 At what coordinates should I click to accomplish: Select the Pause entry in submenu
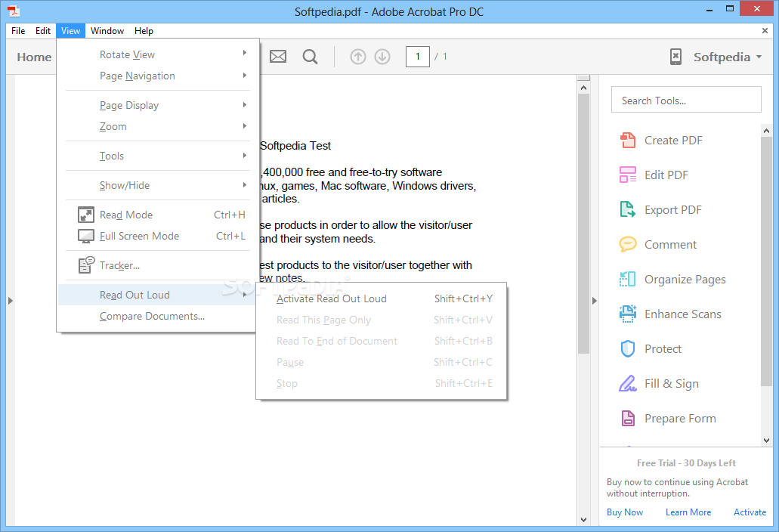pyautogui.click(x=382, y=362)
